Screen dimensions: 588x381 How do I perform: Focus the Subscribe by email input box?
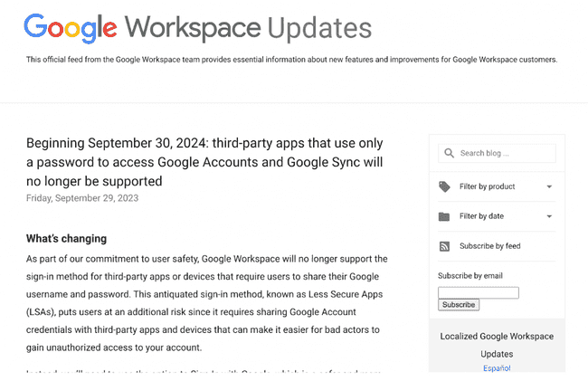pyautogui.click(x=479, y=292)
